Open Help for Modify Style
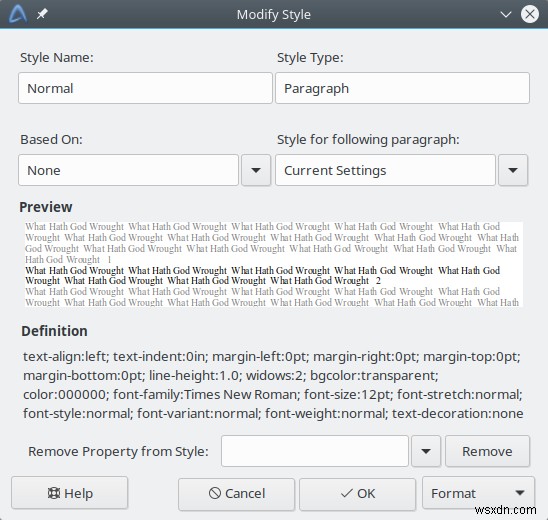548x520 pixels. 70,493
